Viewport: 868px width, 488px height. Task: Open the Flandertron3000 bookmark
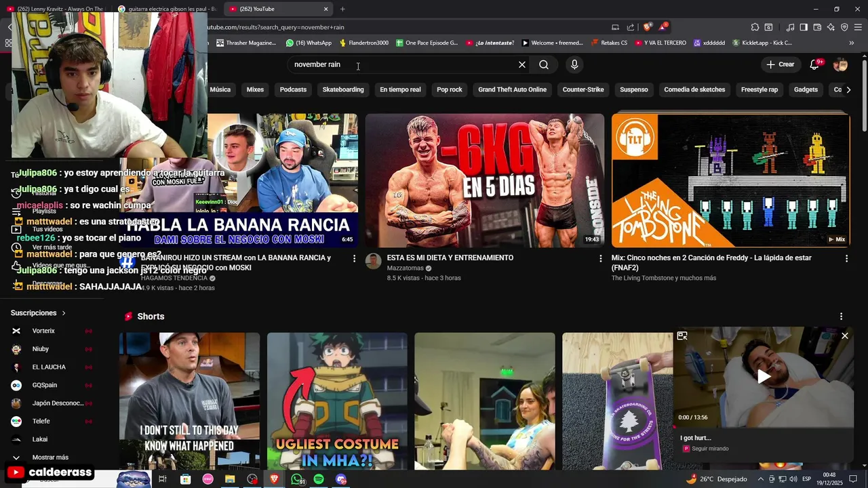(363, 43)
